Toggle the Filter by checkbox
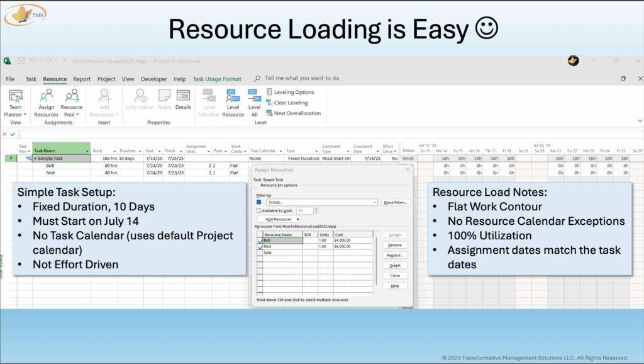This screenshot has width=644, height=364. click(x=258, y=202)
